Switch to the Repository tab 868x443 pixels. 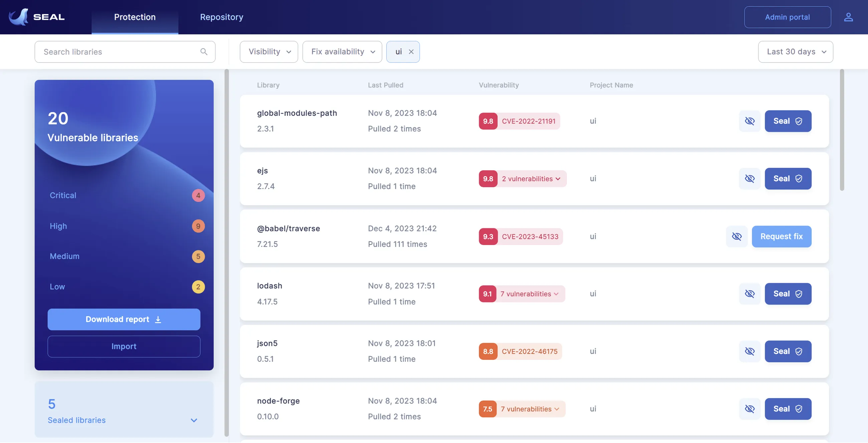click(221, 17)
